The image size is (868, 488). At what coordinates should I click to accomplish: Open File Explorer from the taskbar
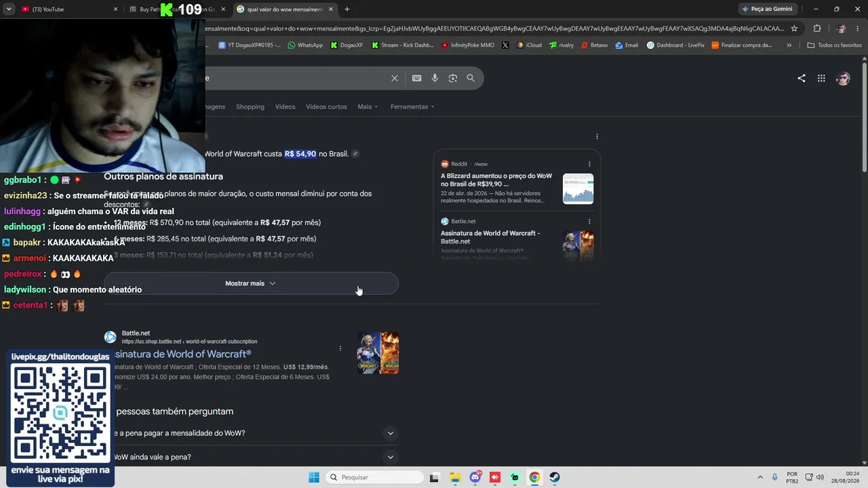455,477
